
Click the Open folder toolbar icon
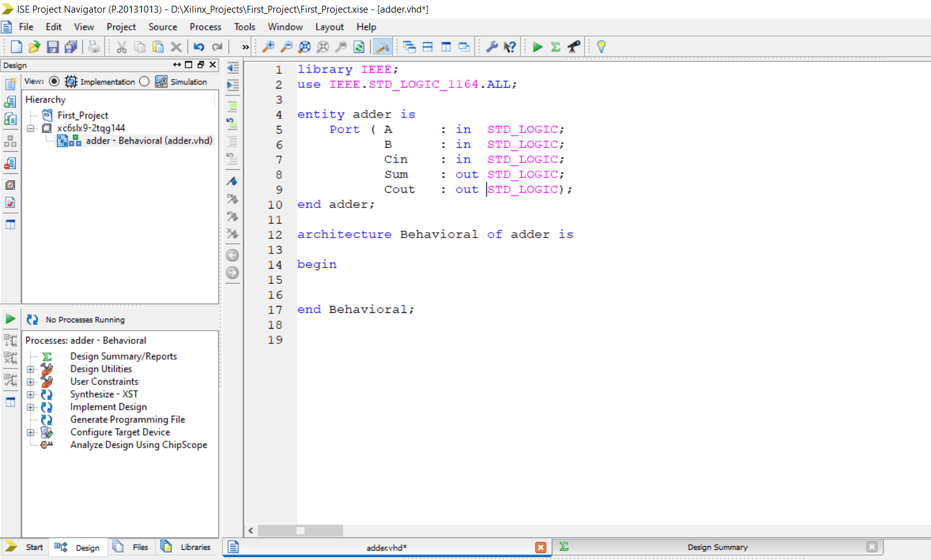34,47
